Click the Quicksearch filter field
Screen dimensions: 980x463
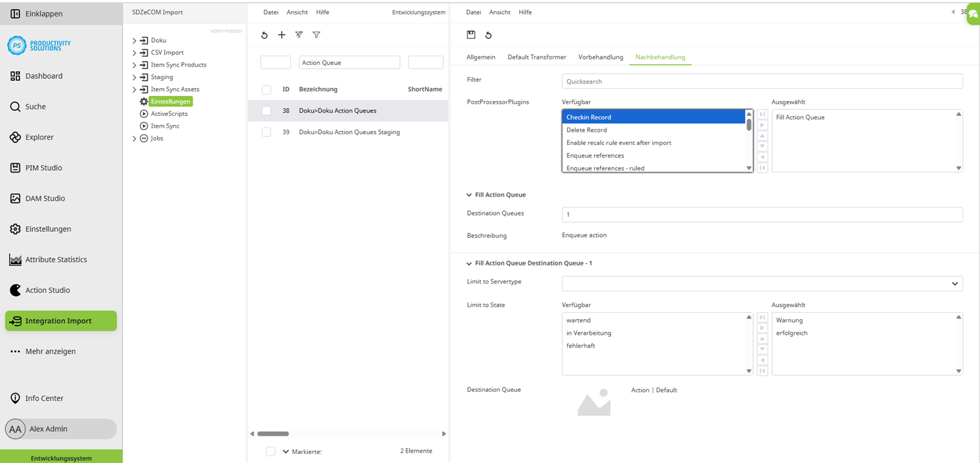point(762,82)
